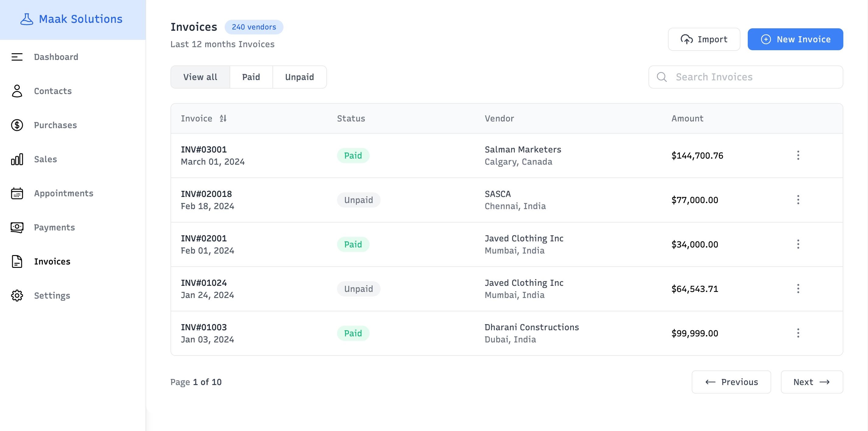Switch to the Paid tab

pyautogui.click(x=251, y=77)
